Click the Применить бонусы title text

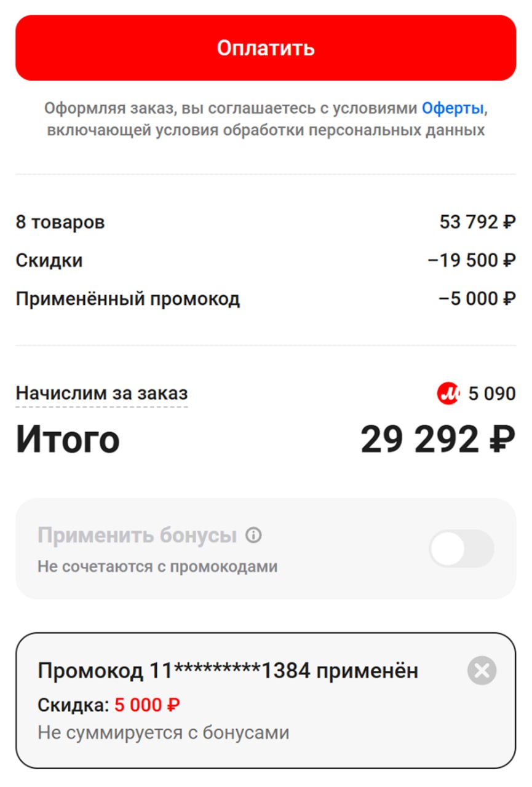tap(137, 536)
